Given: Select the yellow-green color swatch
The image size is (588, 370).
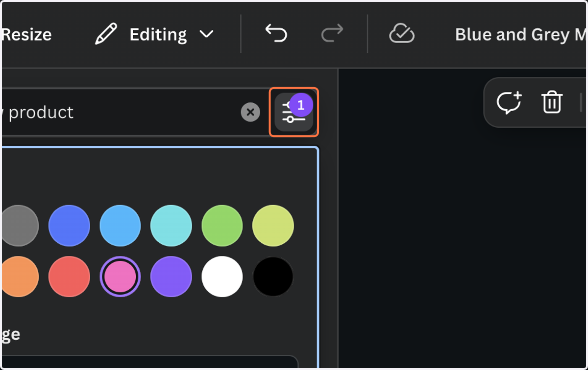Looking at the screenshot, I should click(273, 226).
